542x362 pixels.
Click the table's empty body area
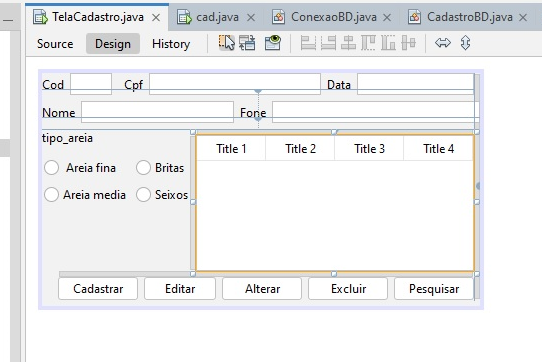click(x=335, y=215)
